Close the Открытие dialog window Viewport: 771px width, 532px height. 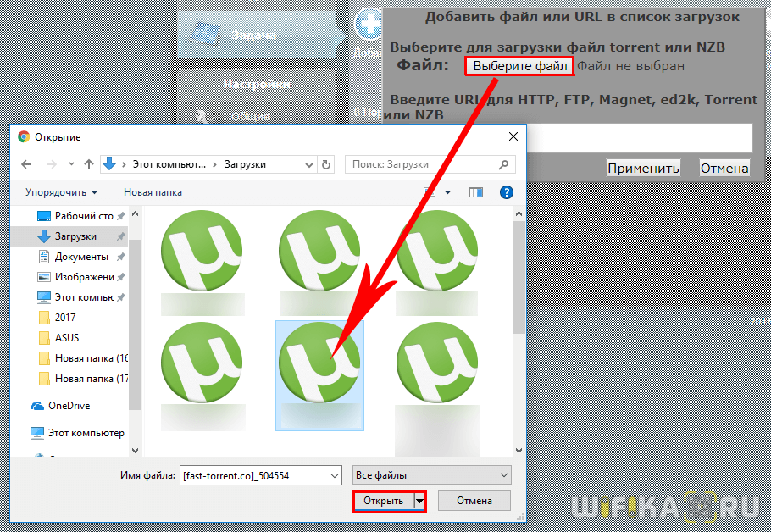point(513,136)
